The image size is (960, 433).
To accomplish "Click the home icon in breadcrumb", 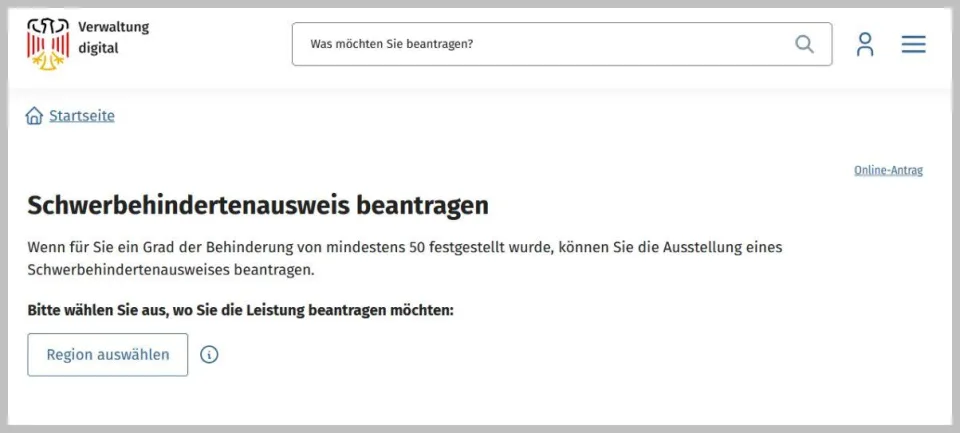I will point(34,116).
